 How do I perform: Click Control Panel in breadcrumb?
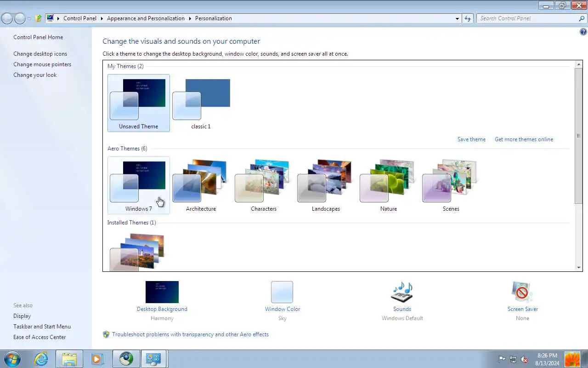pos(80,18)
